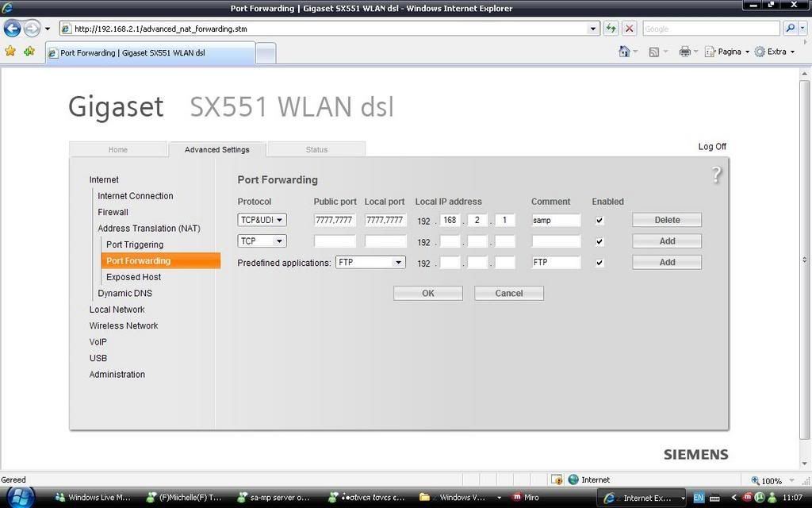
Task: Open the TCP protocol dropdown in second row
Action: click(262, 241)
